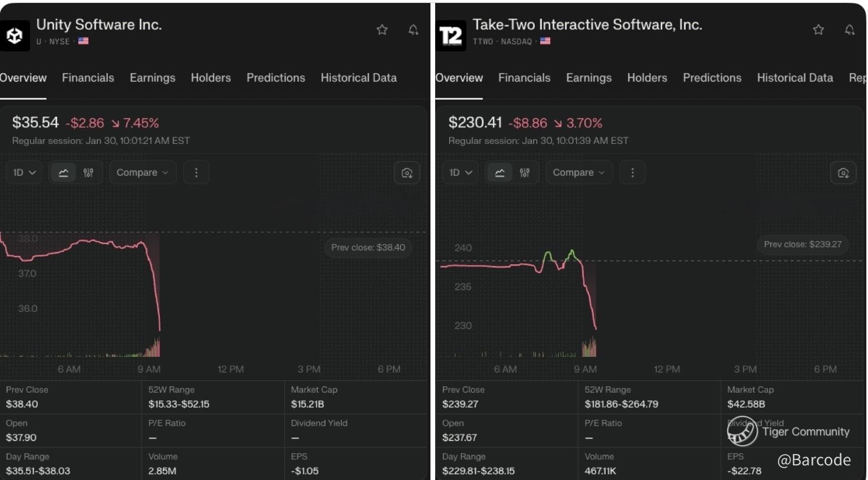Open the more options menu on Unity chart
Viewport: 868px width, 480px height.
pos(196,173)
